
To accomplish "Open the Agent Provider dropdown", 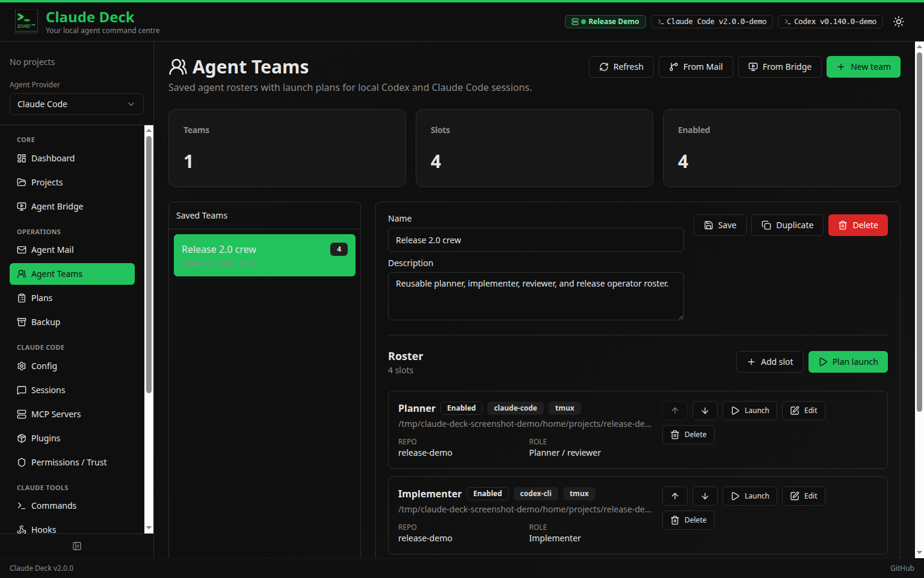I will coord(76,104).
